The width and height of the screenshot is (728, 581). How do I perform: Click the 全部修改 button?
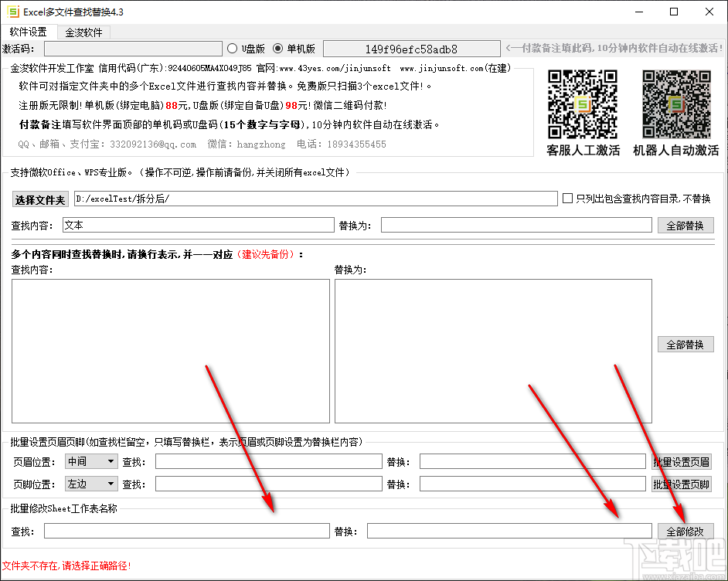685,531
